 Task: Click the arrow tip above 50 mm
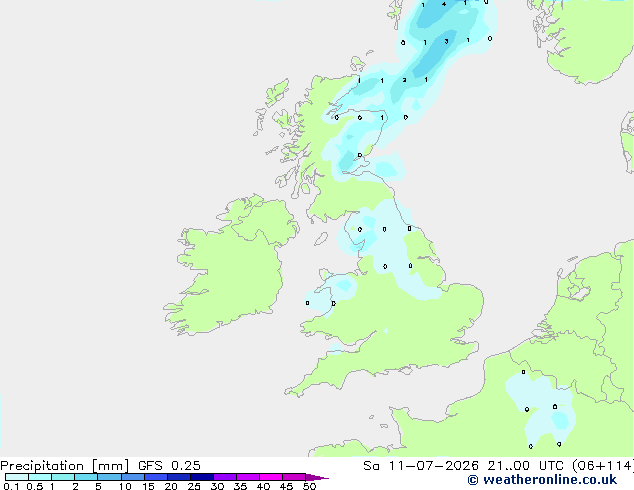pos(317,477)
